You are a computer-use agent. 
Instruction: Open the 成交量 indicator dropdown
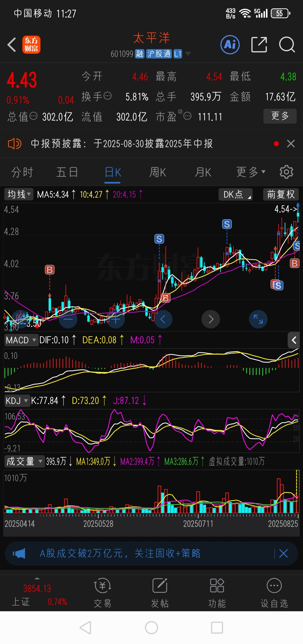click(24, 461)
